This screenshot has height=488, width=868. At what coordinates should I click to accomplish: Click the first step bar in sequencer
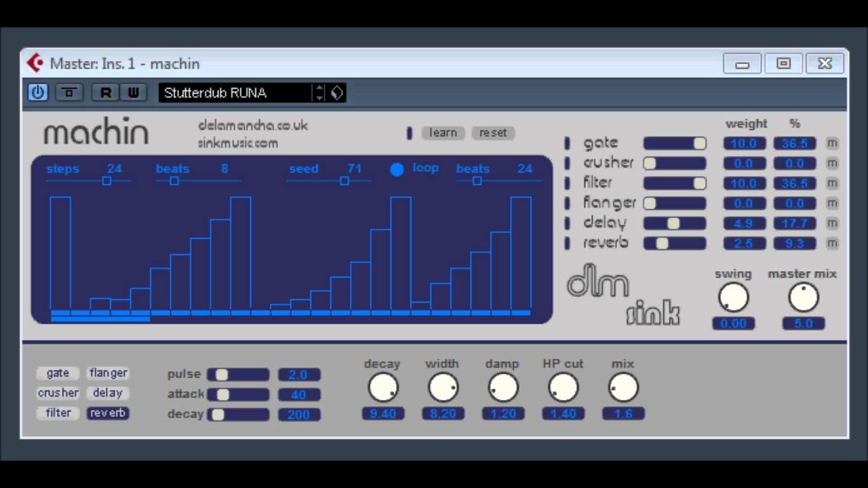click(x=60, y=253)
